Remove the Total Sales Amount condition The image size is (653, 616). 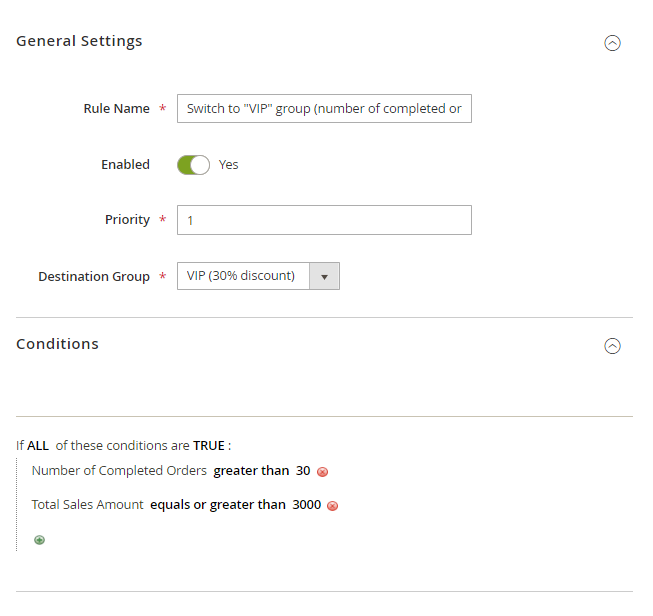[x=333, y=506]
